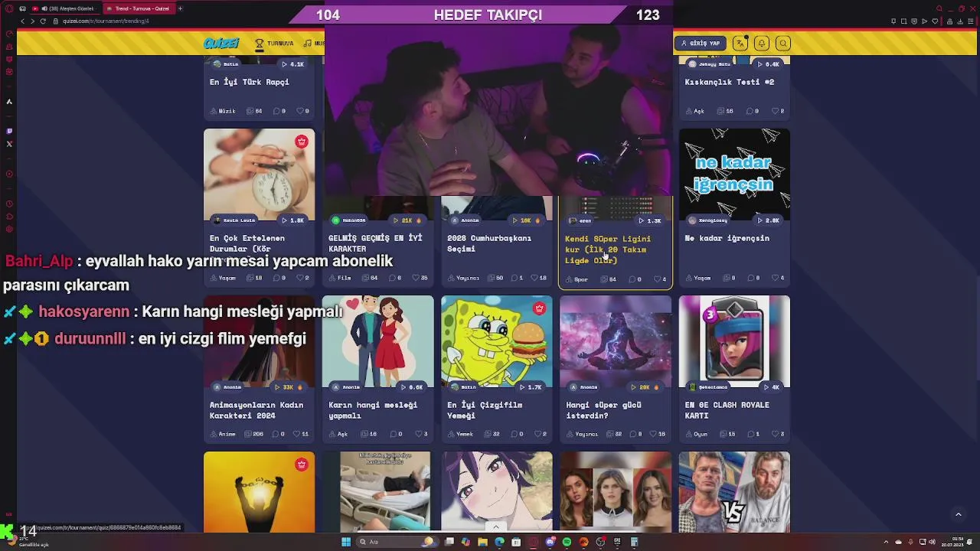This screenshot has height=551, width=980.
Task: Open the Windows Start button
Action: pos(345,542)
